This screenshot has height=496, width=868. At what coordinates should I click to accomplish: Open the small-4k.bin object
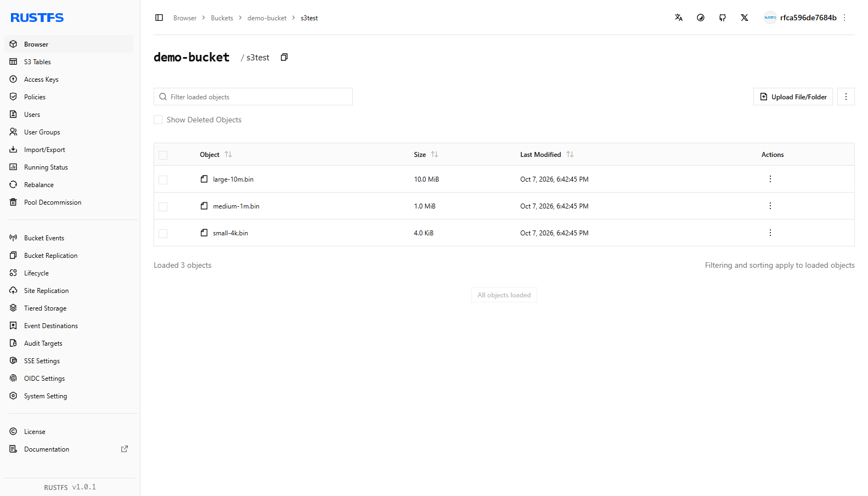point(230,233)
